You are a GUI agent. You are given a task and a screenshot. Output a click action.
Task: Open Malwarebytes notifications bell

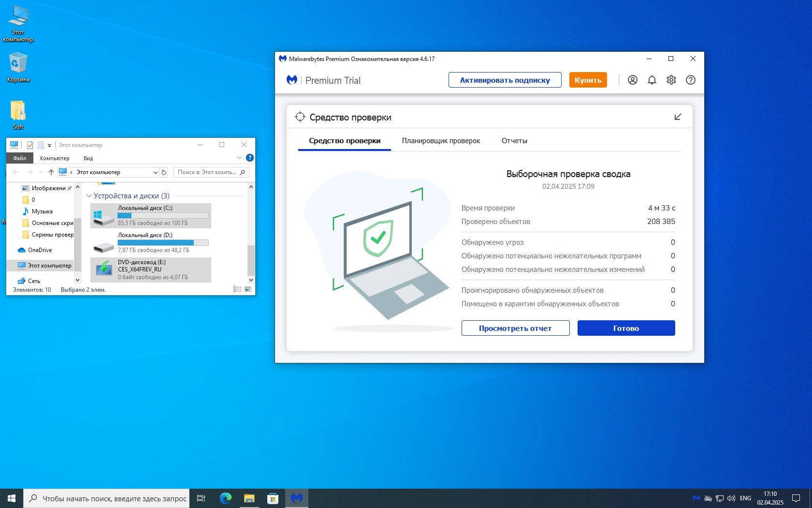pyautogui.click(x=652, y=80)
